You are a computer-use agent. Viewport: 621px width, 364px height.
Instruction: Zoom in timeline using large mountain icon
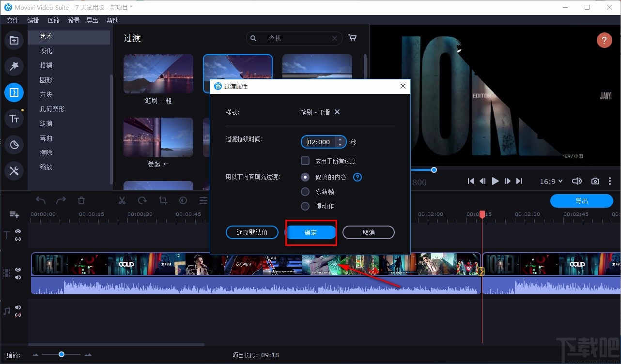click(88, 355)
